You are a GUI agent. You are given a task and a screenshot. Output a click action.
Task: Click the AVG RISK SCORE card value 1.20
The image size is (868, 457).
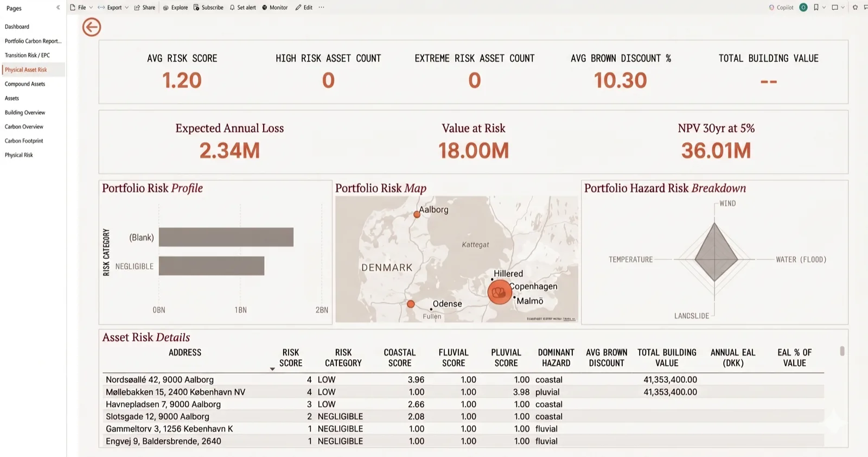(182, 81)
